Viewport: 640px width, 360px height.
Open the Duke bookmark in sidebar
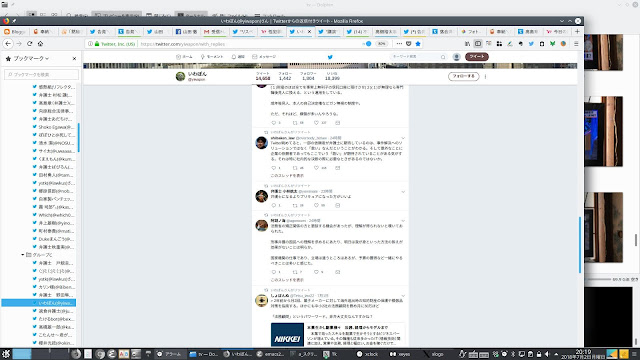pos(56,239)
